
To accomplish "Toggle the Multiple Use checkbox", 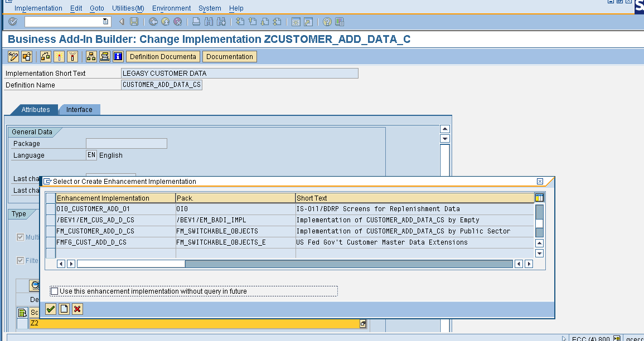I will [x=20, y=237].
